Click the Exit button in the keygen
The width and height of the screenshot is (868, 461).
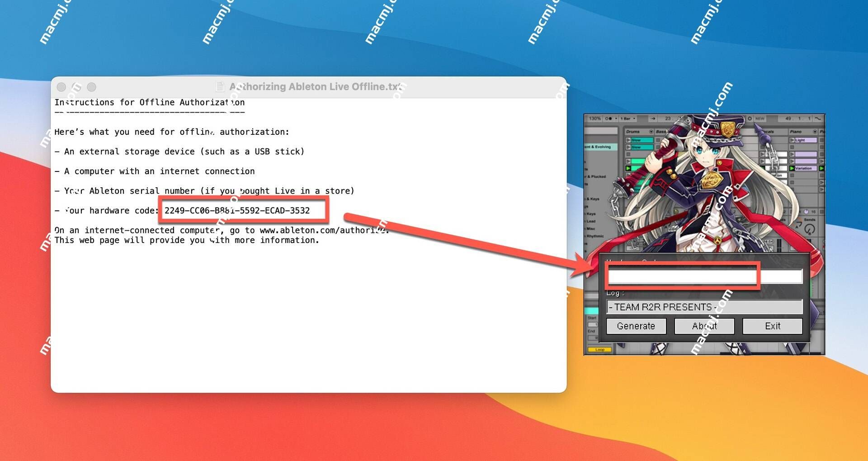[772, 326]
